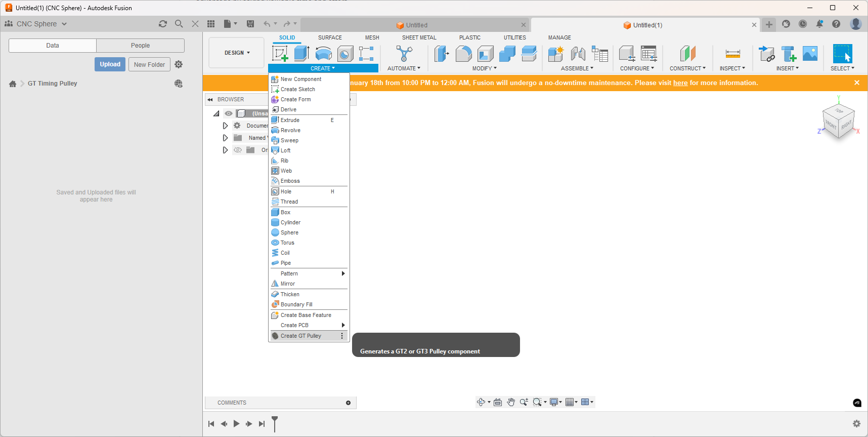Click the New Component icon in Assemble group
Viewport: 868px width, 437px height.
click(x=555, y=54)
